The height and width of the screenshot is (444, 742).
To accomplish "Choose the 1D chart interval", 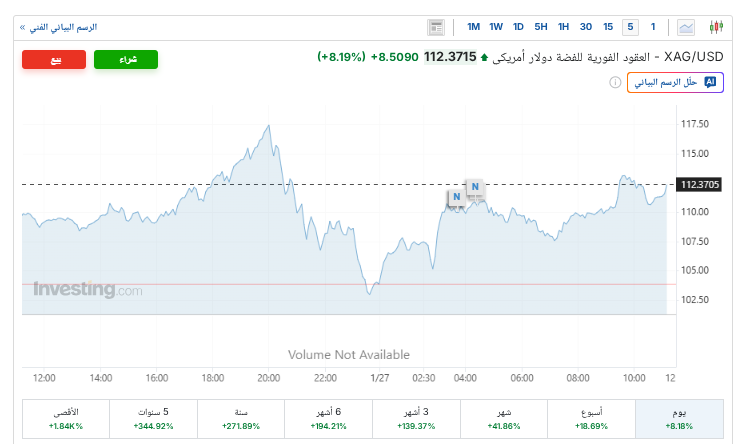I will point(518,27).
